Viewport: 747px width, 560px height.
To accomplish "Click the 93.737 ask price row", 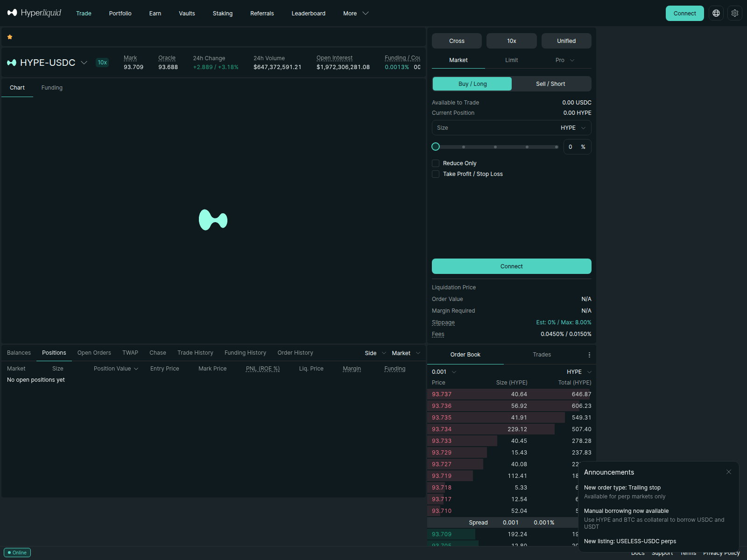I will 512,394.
